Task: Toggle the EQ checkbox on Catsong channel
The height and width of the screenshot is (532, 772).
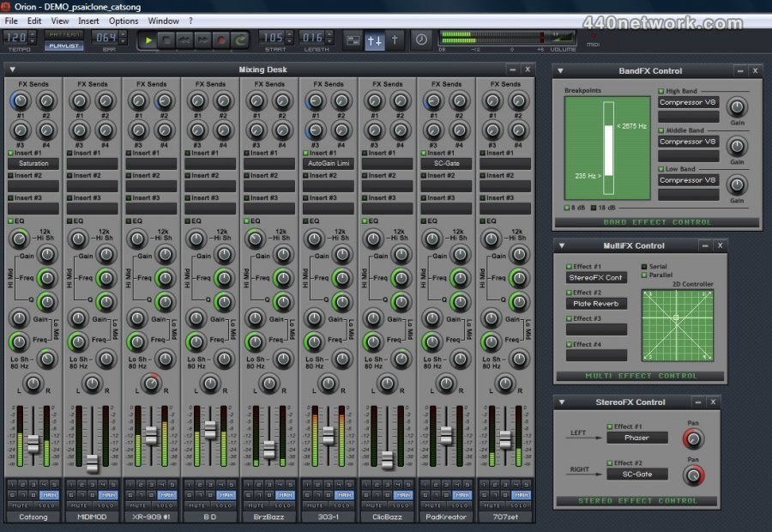Action: pos(11,221)
